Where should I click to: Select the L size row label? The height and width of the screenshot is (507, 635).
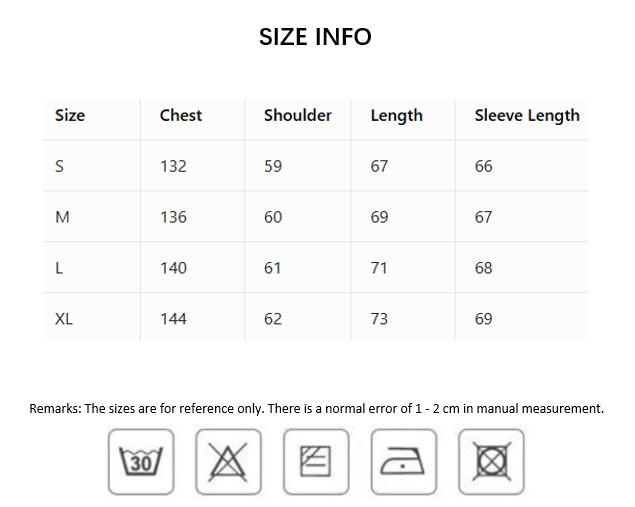[59, 268]
